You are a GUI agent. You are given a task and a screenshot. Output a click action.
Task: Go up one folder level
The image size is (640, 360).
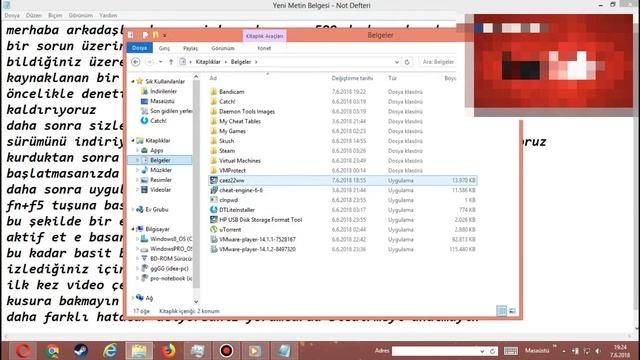[x=171, y=62]
